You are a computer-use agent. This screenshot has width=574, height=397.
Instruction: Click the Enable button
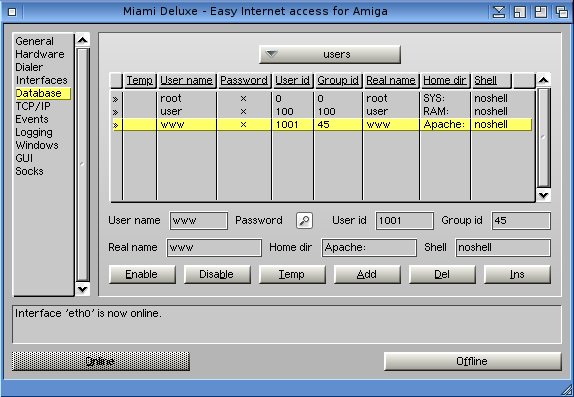[x=142, y=274]
